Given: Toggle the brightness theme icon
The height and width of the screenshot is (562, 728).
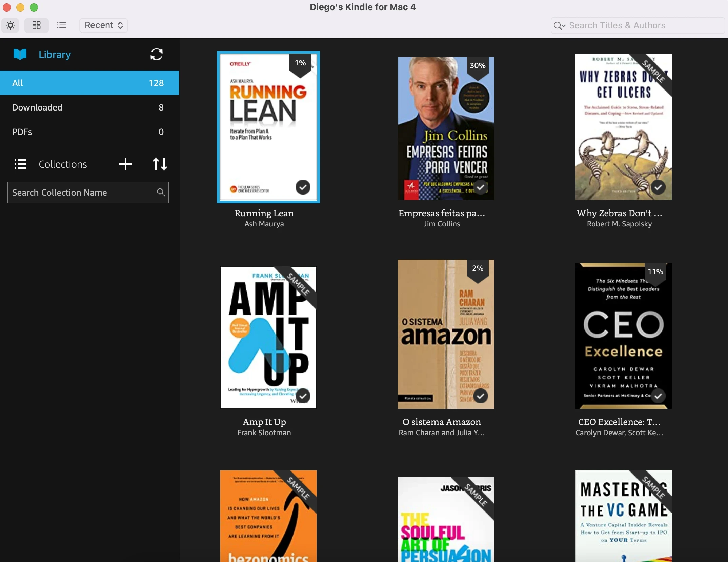Looking at the screenshot, I should 11,25.
